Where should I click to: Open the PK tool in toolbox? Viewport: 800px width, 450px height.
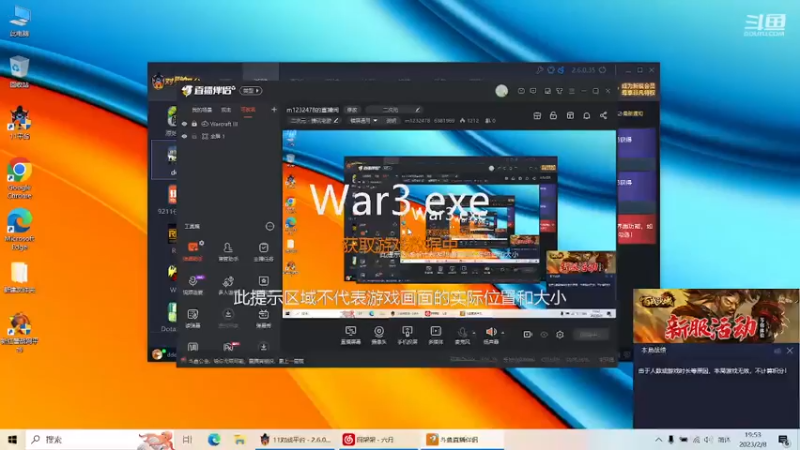pyautogui.click(x=230, y=347)
